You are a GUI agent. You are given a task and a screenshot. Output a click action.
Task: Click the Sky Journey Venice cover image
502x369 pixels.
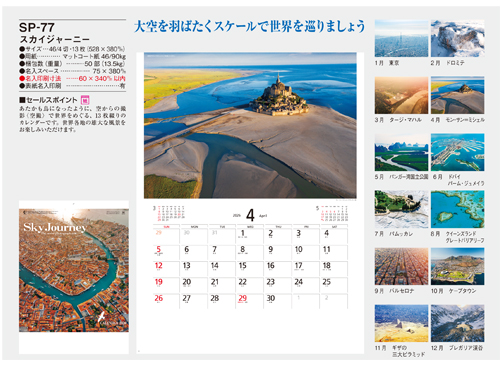coord(74,270)
